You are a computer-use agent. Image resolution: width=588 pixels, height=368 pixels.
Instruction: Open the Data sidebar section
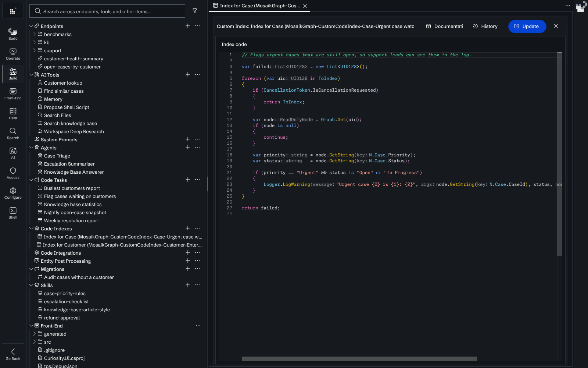click(13, 114)
